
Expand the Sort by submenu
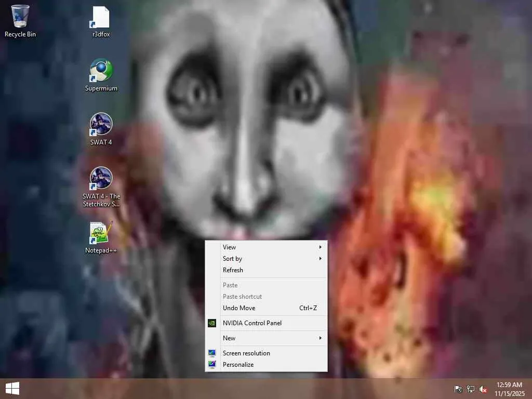pos(267,259)
